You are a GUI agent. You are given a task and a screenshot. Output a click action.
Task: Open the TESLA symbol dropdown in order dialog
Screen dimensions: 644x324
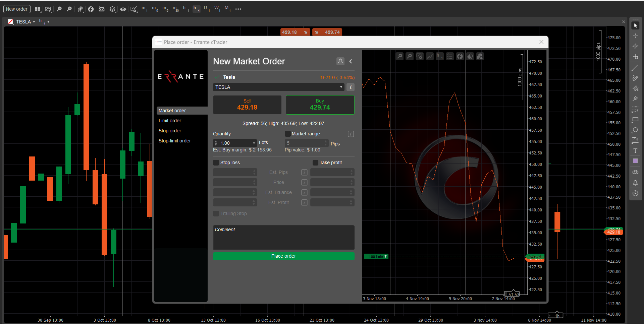pos(279,87)
